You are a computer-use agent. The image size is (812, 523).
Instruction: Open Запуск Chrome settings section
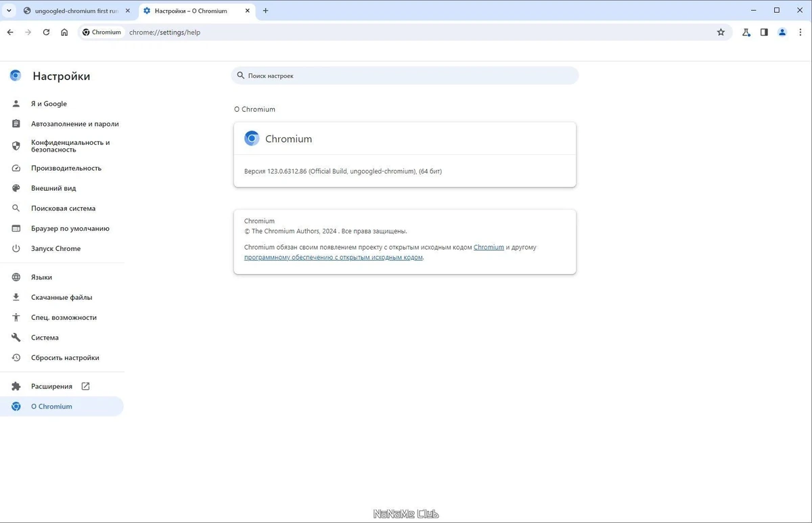pos(62,248)
